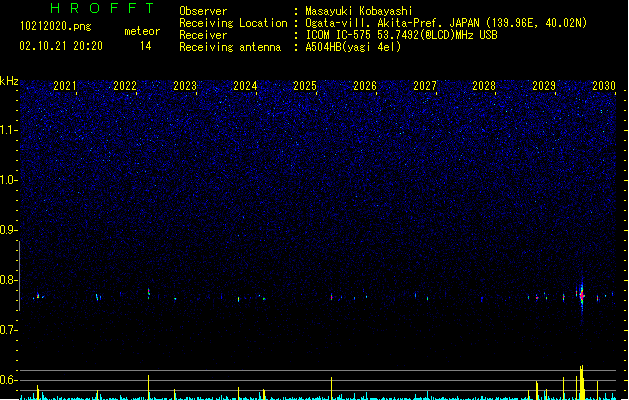Click the 2022 time axis marker
The height and width of the screenshot is (400, 629).
[125, 86]
